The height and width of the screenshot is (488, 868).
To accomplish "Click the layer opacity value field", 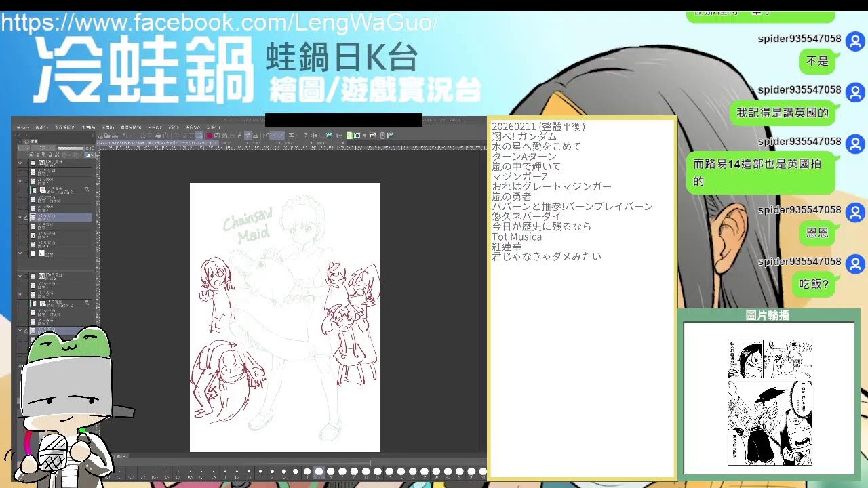I will (x=90, y=148).
